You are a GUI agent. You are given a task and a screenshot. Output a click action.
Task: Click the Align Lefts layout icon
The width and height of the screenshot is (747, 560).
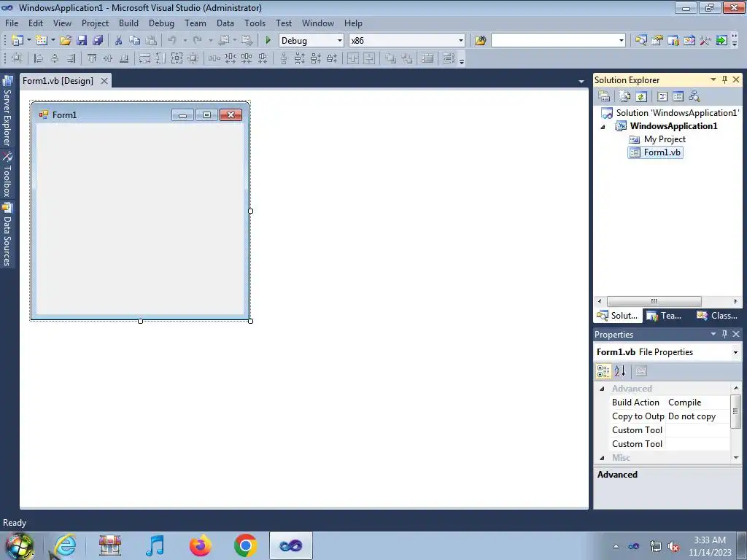point(39,58)
